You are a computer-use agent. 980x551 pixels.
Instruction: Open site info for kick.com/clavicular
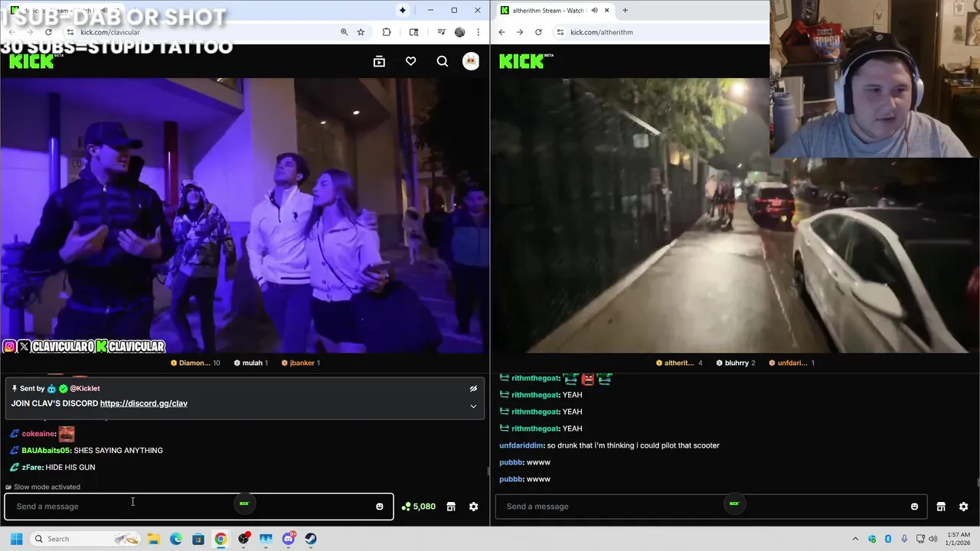pos(70,32)
